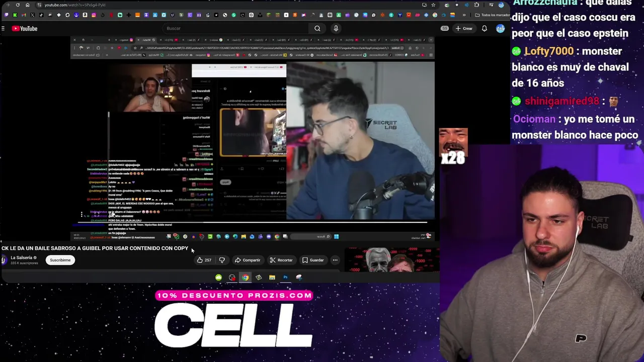This screenshot has width=644, height=362.
Task: Click the Suscribirme button
Action: (x=60, y=260)
